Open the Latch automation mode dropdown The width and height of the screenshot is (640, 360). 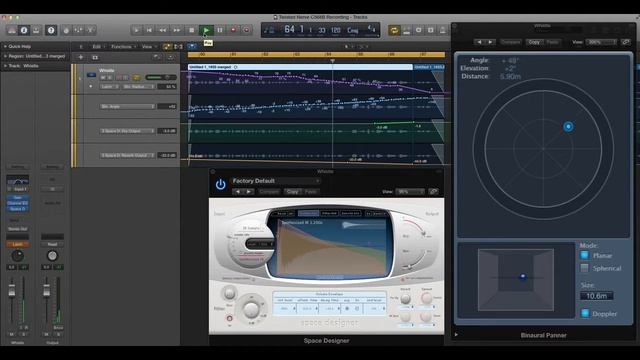tap(109, 87)
